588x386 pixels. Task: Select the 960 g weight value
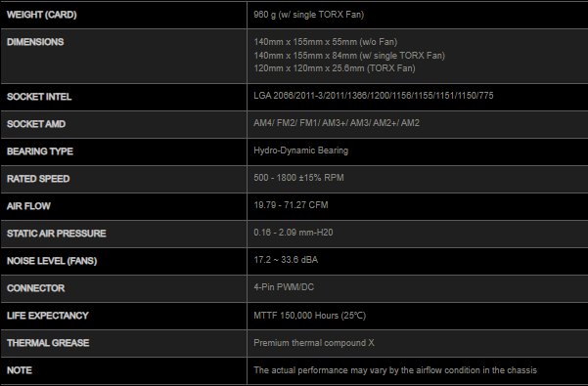[308, 15]
